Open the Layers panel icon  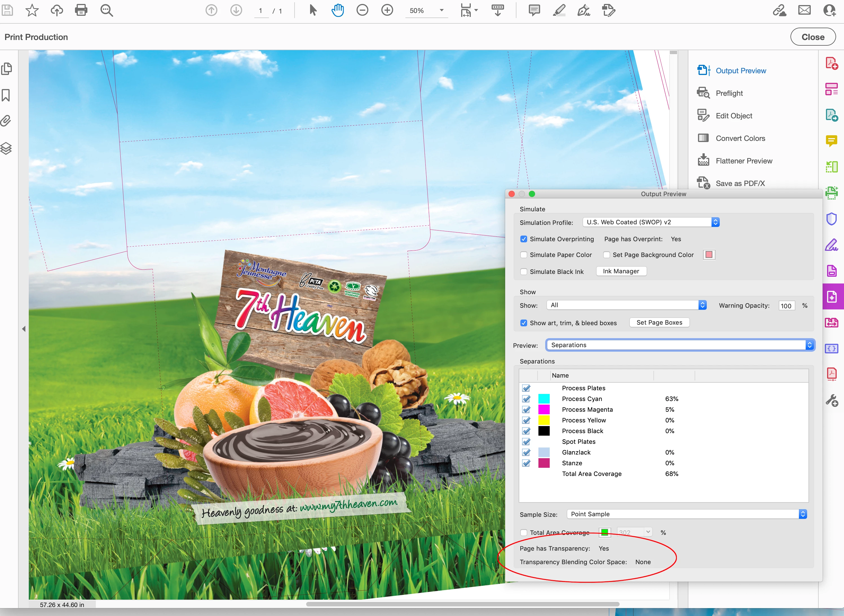[6, 149]
